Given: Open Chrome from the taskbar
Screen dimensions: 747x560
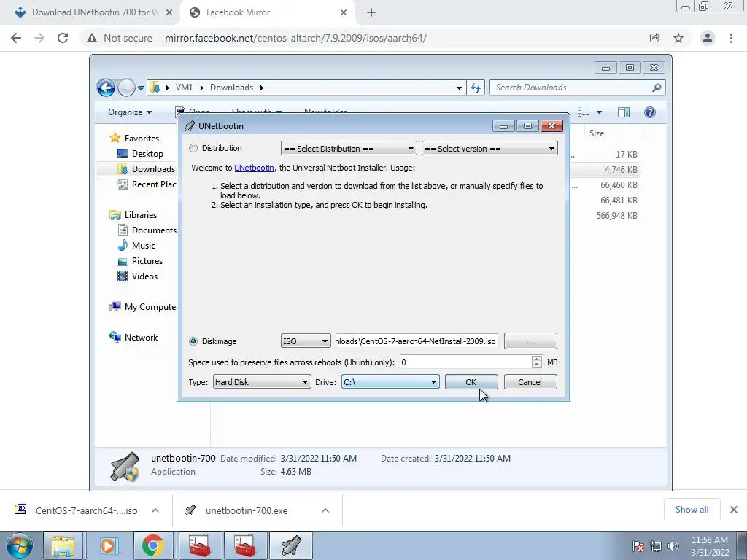Looking at the screenshot, I should coord(152,545).
